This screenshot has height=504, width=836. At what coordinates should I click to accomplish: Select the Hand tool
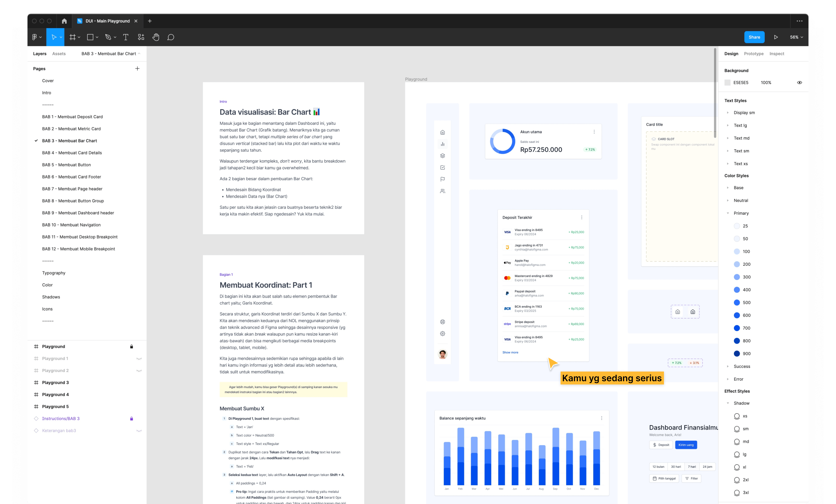point(156,37)
